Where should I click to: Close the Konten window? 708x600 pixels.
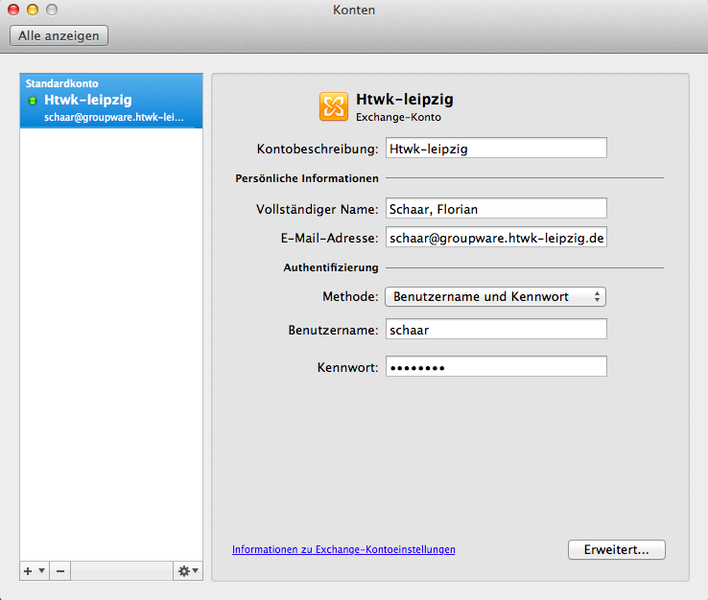tap(14, 9)
